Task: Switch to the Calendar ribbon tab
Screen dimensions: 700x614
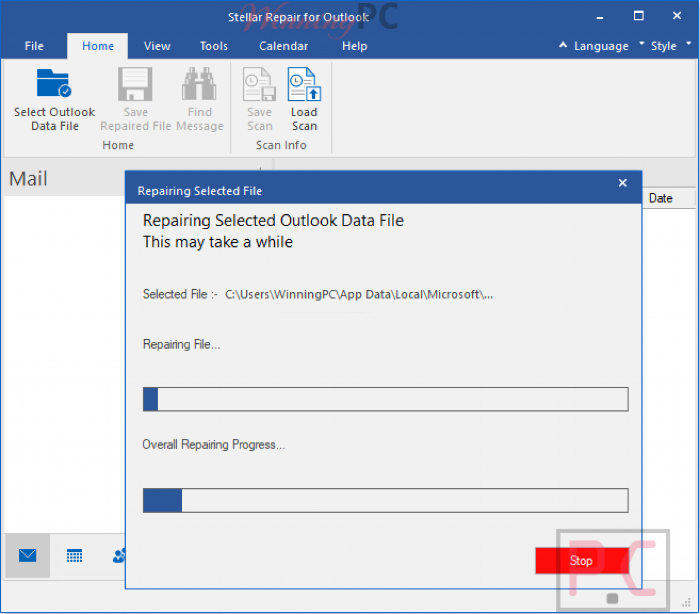Action: 283,46
